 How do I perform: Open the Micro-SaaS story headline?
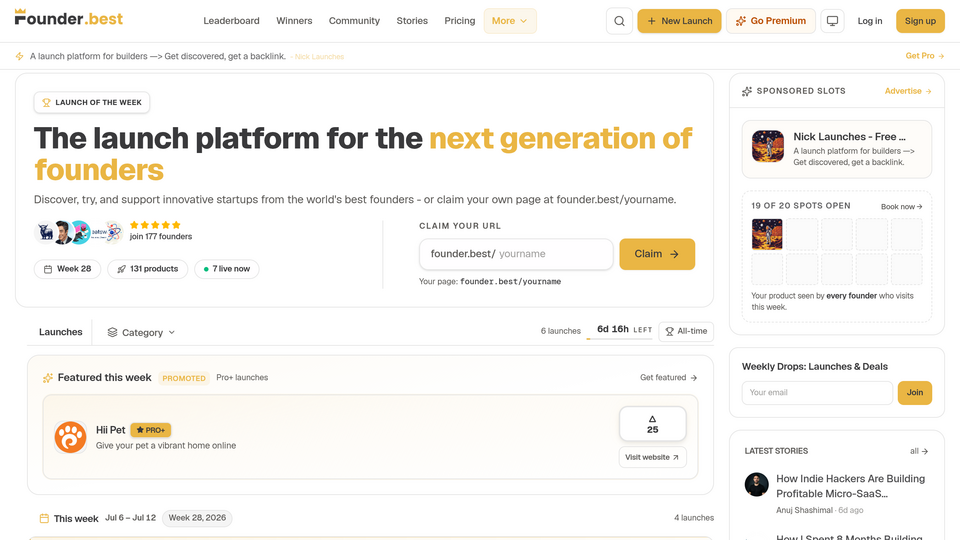pyautogui.click(x=850, y=486)
